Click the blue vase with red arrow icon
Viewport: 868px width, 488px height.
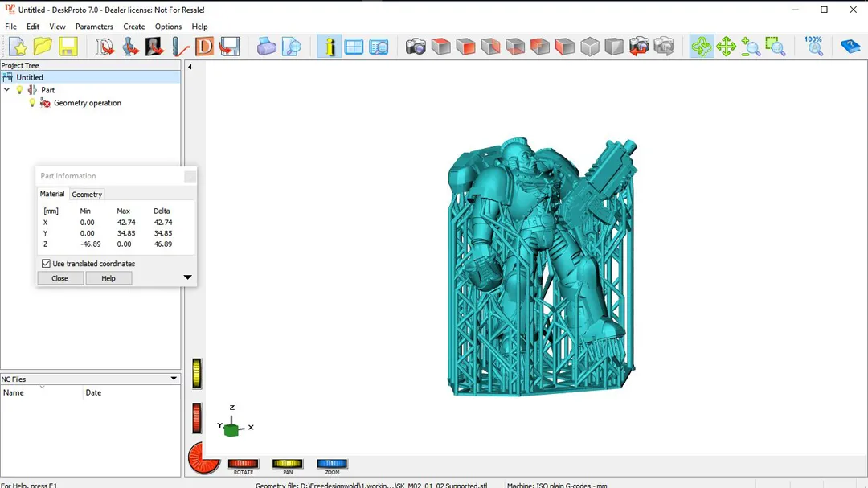click(130, 47)
